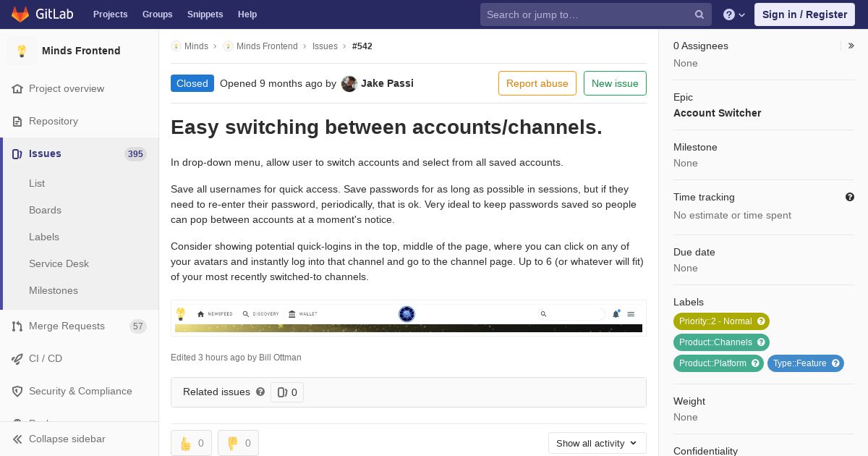The width and height of the screenshot is (868, 456).
Task: Click the help icon on Priority::2 - Normal label
Action: [x=761, y=321]
